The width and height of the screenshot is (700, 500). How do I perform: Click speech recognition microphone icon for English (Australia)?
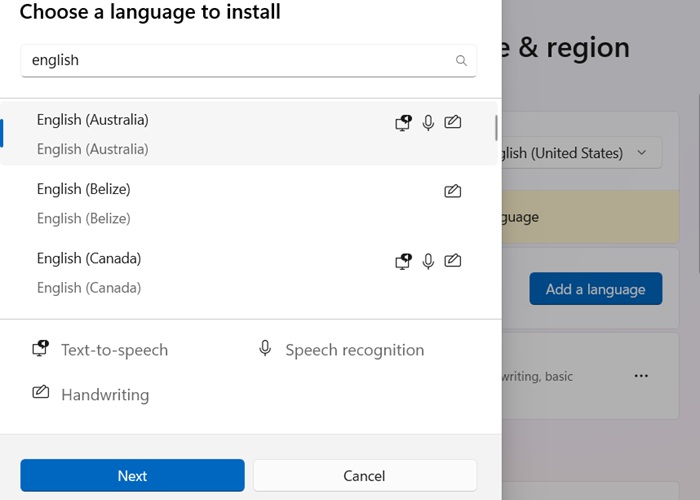click(428, 122)
